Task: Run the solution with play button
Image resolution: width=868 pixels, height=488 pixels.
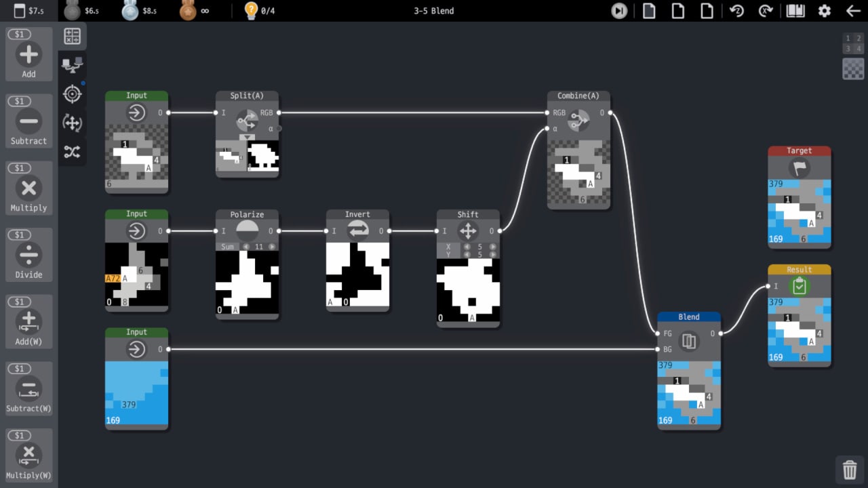Action: coord(618,11)
